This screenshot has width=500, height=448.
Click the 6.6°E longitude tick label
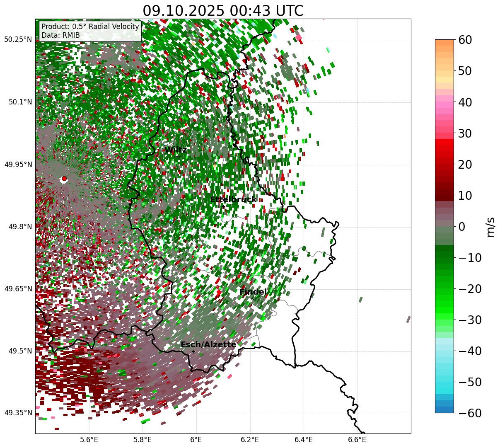click(x=357, y=439)
